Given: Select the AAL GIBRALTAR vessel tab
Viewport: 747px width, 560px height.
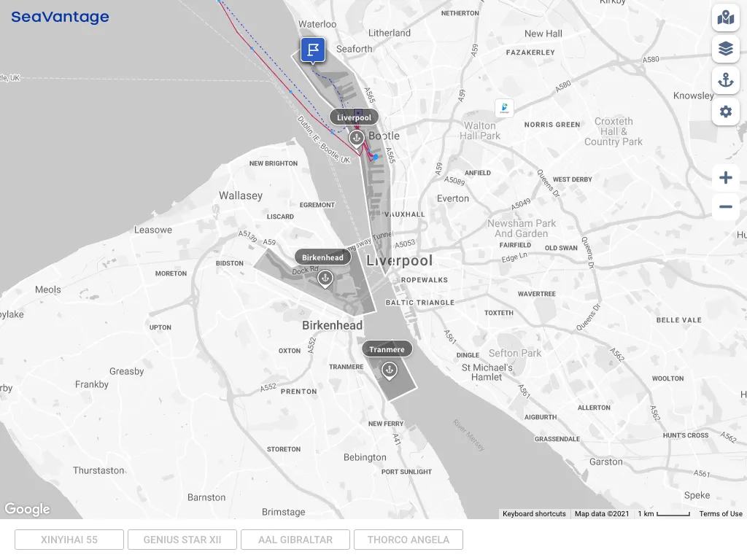Looking at the screenshot, I should coord(295,540).
